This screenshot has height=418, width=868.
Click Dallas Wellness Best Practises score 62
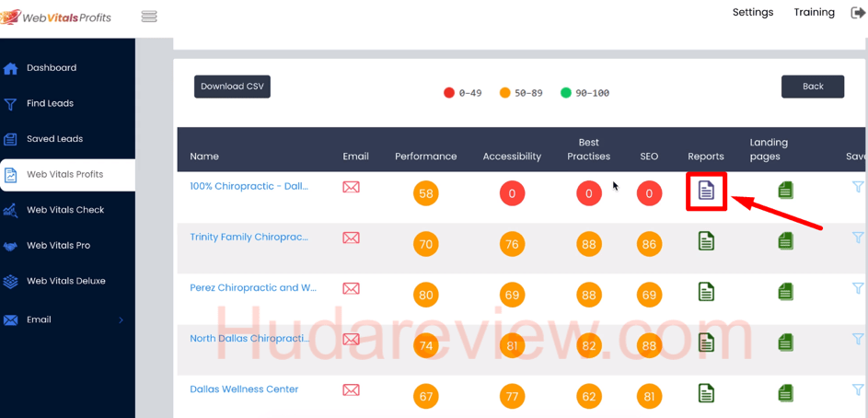point(589,397)
